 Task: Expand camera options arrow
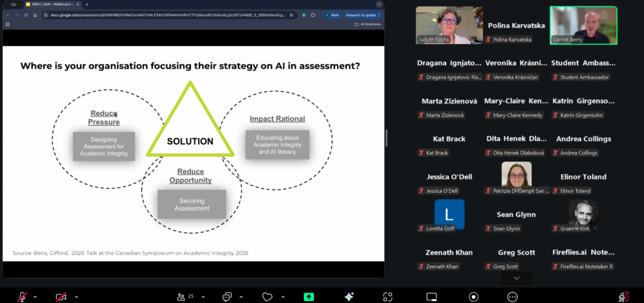pos(76,297)
